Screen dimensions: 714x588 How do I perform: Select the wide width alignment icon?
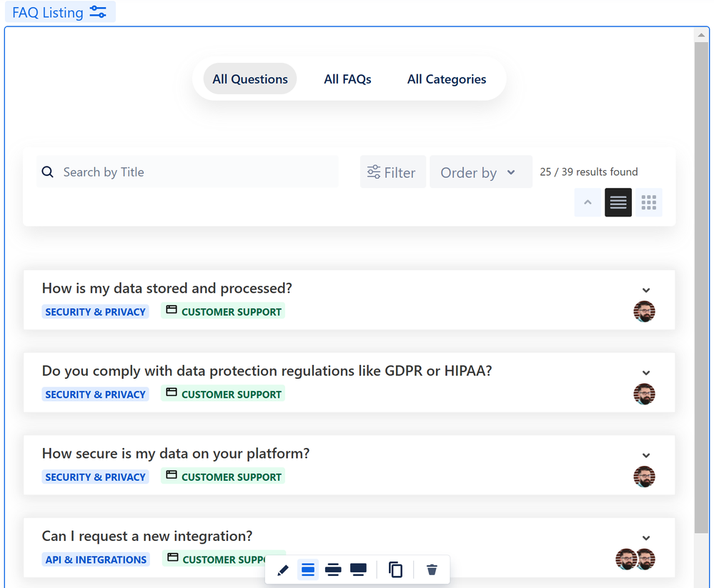click(x=333, y=570)
